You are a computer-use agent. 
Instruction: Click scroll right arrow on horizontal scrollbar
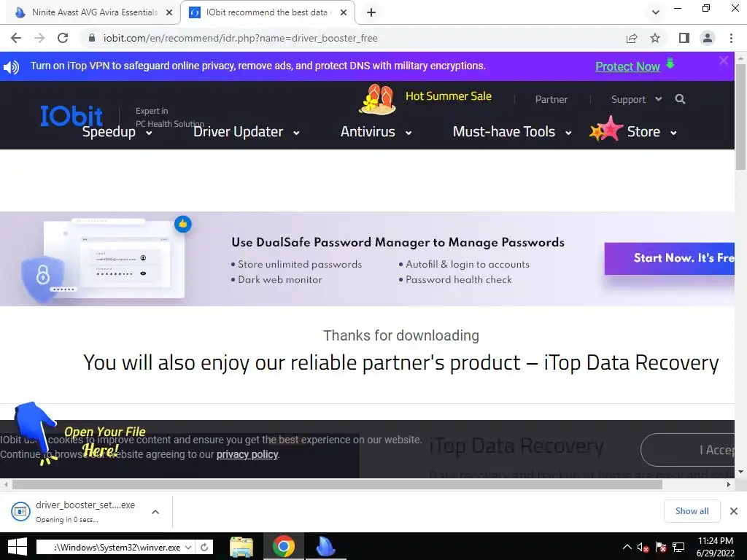click(x=729, y=485)
